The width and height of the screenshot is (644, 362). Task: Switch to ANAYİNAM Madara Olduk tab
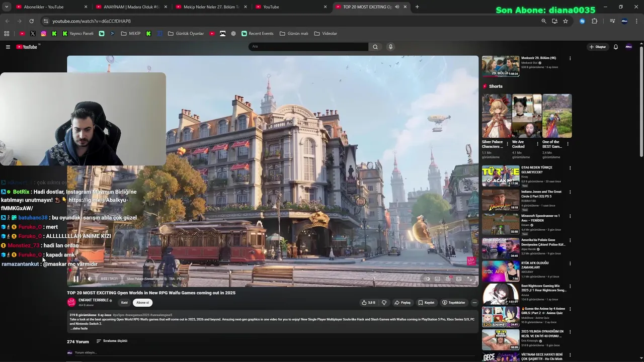click(x=131, y=7)
